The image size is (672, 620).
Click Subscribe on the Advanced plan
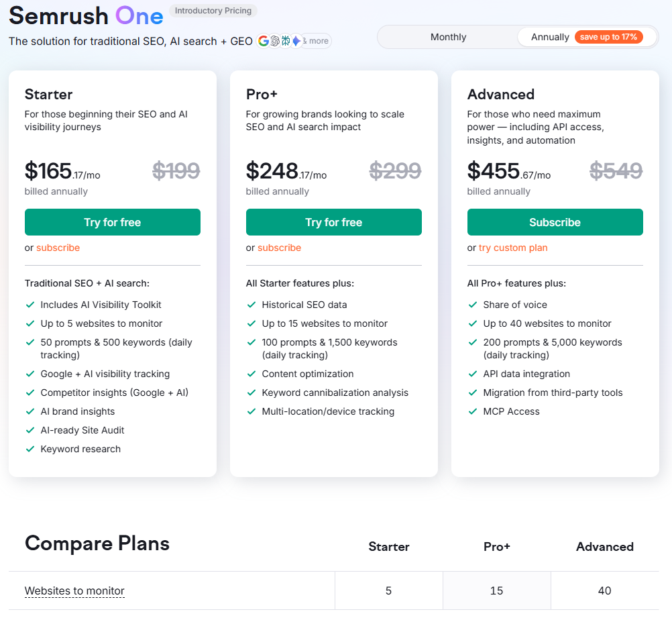[555, 222]
